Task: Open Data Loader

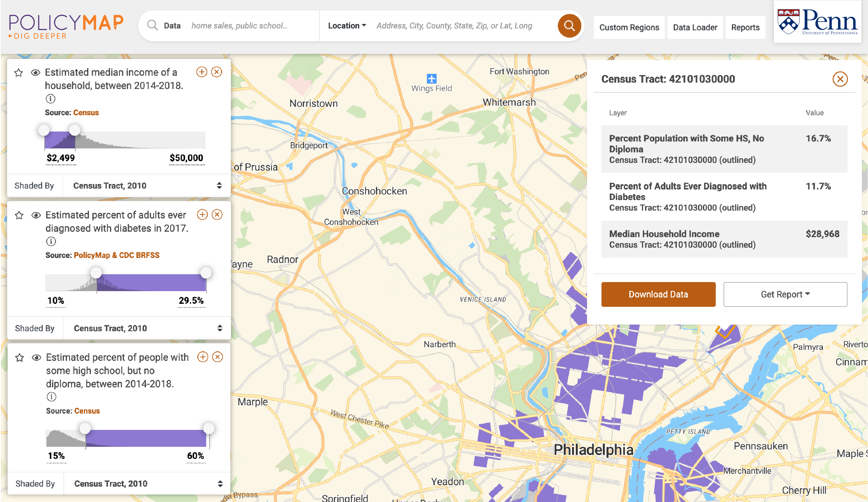Action: [x=695, y=27]
